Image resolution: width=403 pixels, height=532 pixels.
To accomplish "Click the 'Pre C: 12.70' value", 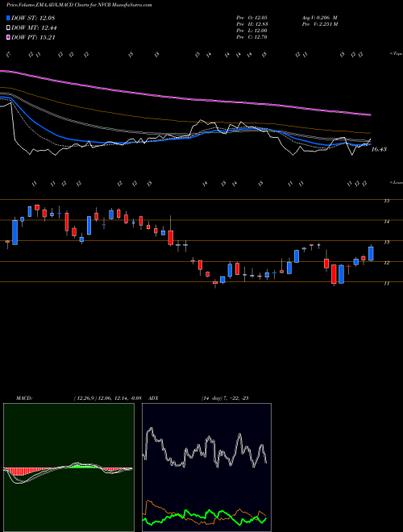I will click(x=252, y=37).
